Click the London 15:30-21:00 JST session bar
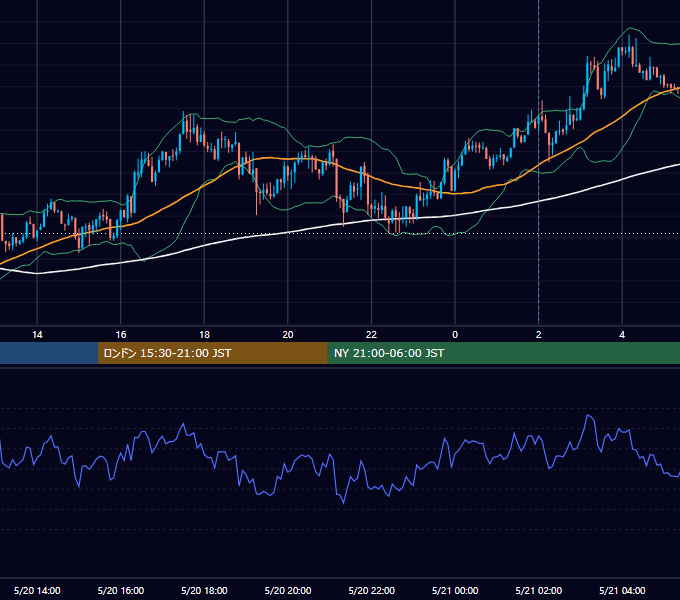 point(212,353)
